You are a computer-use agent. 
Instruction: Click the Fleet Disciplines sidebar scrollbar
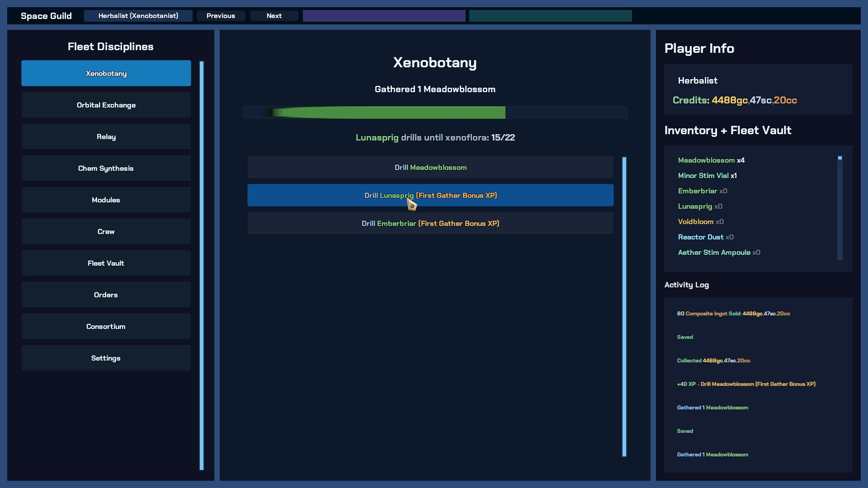click(x=202, y=265)
